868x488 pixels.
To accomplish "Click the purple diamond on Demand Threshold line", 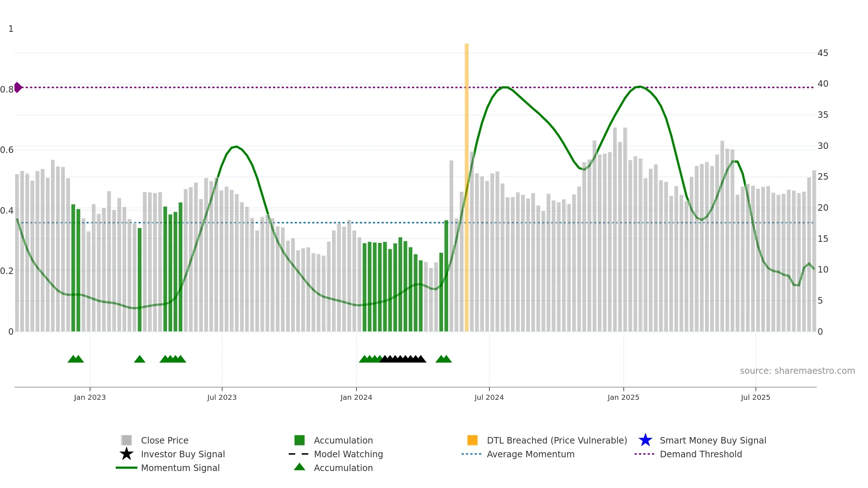I will (x=18, y=87).
